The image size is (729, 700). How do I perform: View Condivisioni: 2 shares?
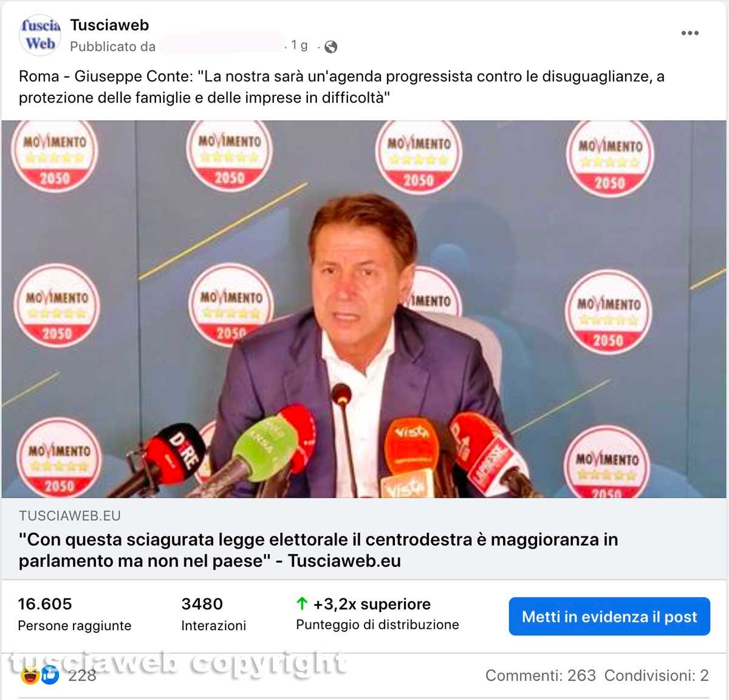tap(657, 675)
